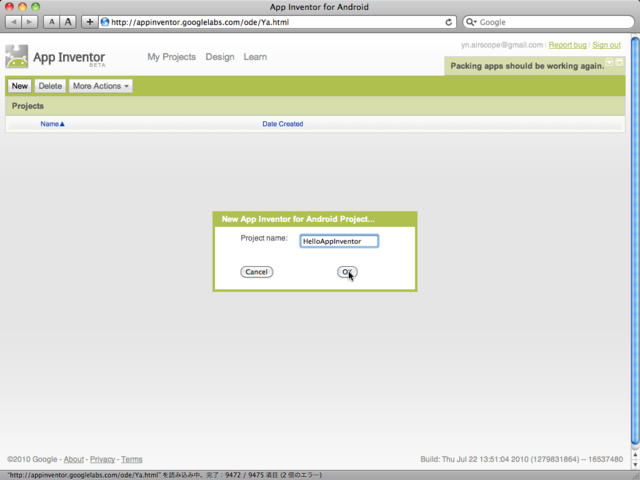640x480 pixels.
Task: Go forward with the browser forward arrow
Action: click(x=29, y=22)
